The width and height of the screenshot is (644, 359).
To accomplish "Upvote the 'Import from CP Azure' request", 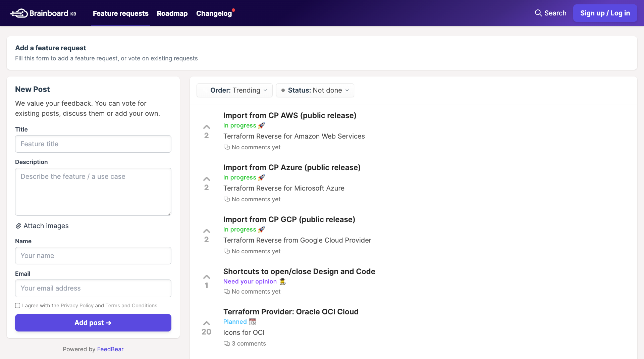I will tap(206, 179).
